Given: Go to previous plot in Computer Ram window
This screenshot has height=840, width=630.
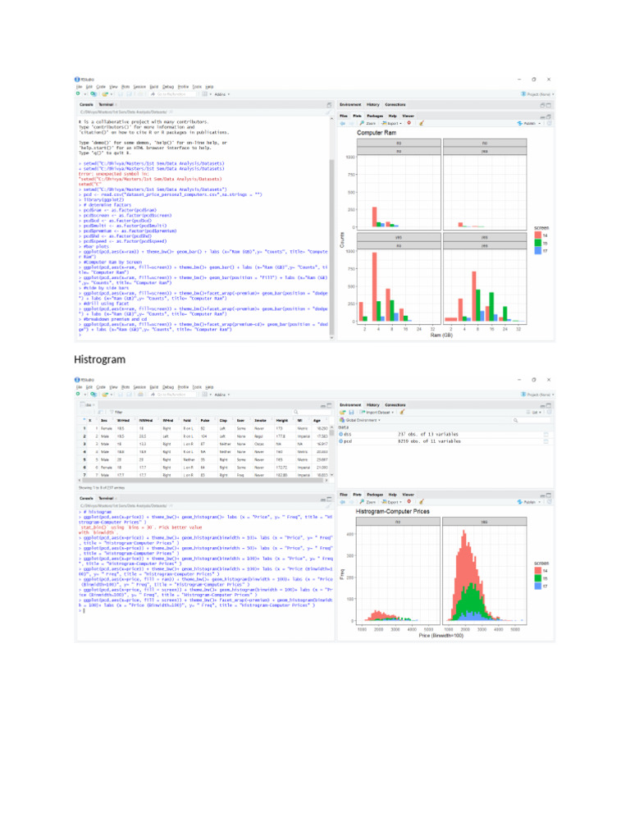Looking at the screenshot, I should click(x=343, y=123).
